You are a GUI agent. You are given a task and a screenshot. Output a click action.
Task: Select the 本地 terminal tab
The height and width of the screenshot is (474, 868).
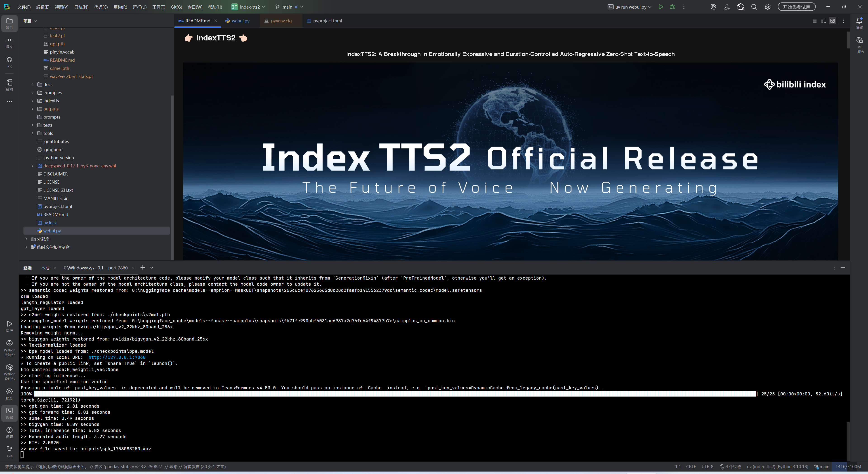(x=45, y=268)
